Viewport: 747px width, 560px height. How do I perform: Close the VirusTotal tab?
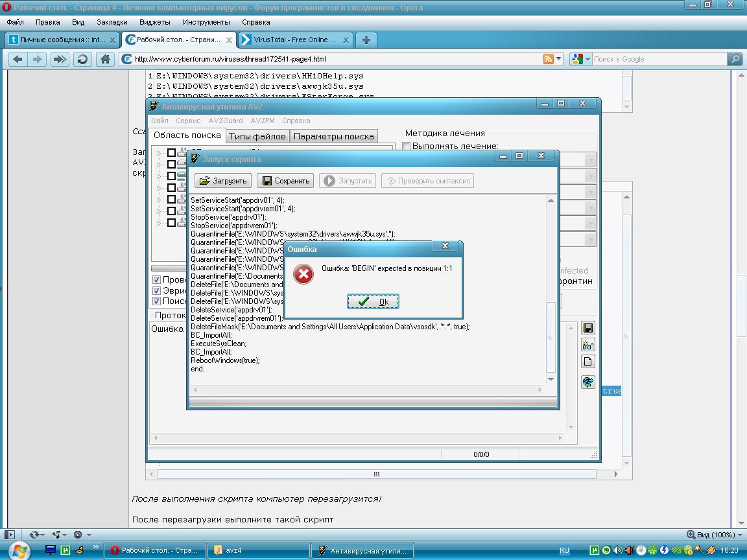[x=346, y=40]
